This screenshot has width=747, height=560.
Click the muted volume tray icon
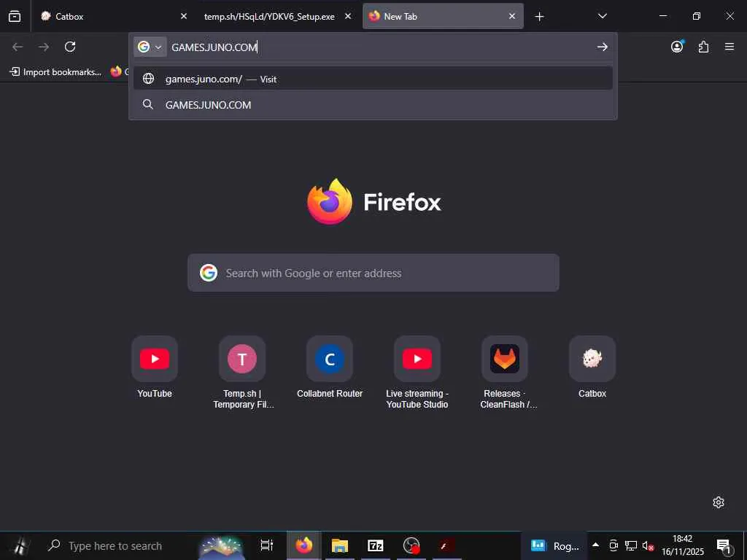pyautogui.click(x=648, y=545)
